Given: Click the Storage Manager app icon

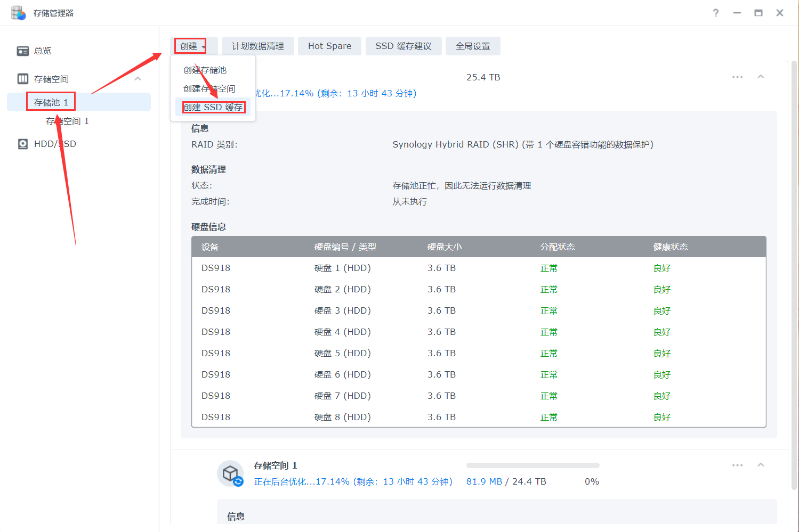Looking at the screenshot, I should 18,13.
